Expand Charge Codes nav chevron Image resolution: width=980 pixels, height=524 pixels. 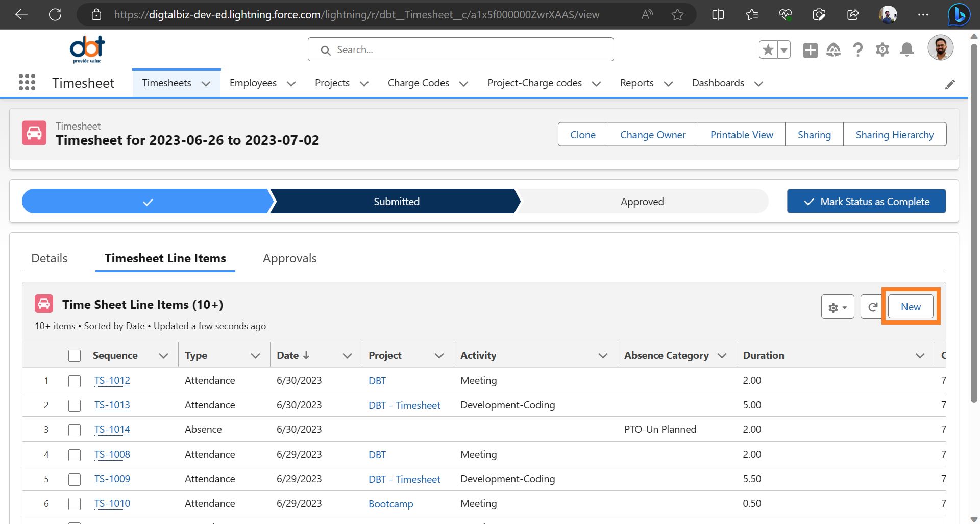click(463, 84)
